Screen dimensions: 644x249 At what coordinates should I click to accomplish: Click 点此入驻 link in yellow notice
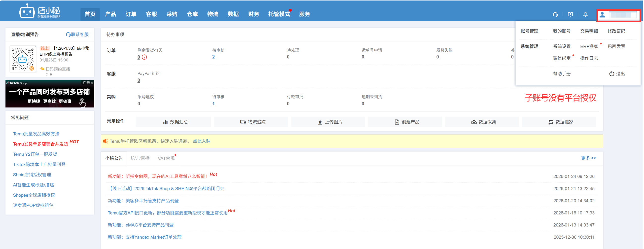click(x=202, y=142)
